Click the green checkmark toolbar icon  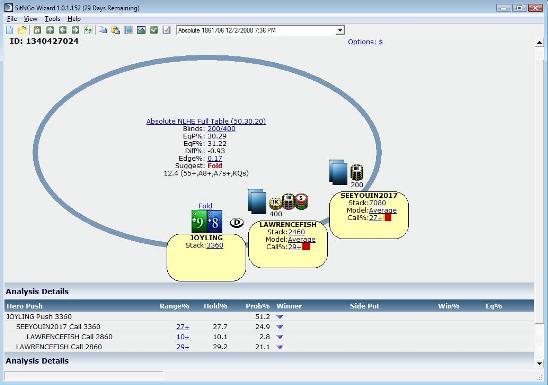tap(154, 30)
